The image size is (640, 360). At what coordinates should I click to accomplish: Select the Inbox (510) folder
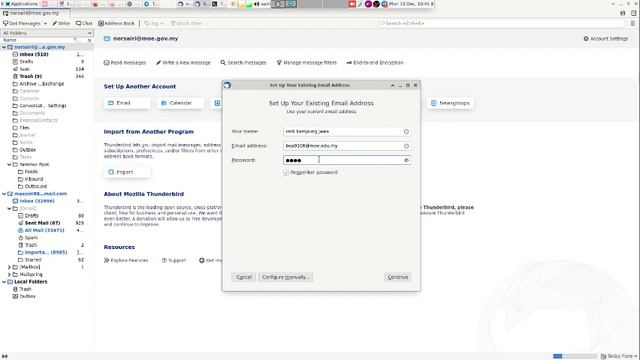(x=34, y=54)
